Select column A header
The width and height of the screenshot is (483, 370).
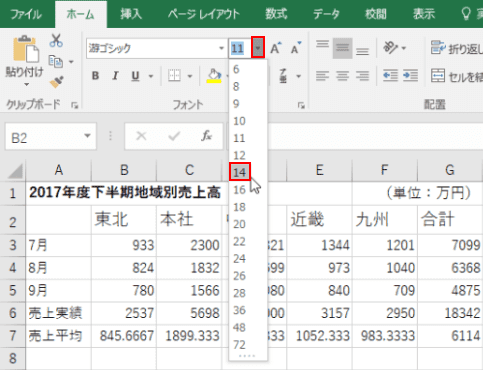(x=59, y=170)
